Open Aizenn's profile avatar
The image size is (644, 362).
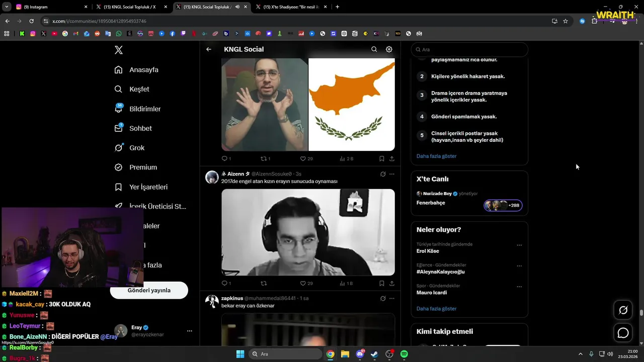pos(212,177)
